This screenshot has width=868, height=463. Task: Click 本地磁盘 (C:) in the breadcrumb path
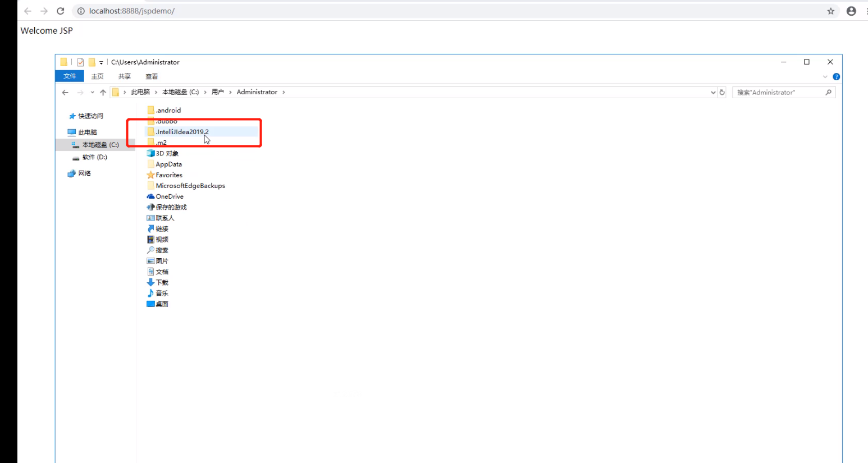coord(181,92)
